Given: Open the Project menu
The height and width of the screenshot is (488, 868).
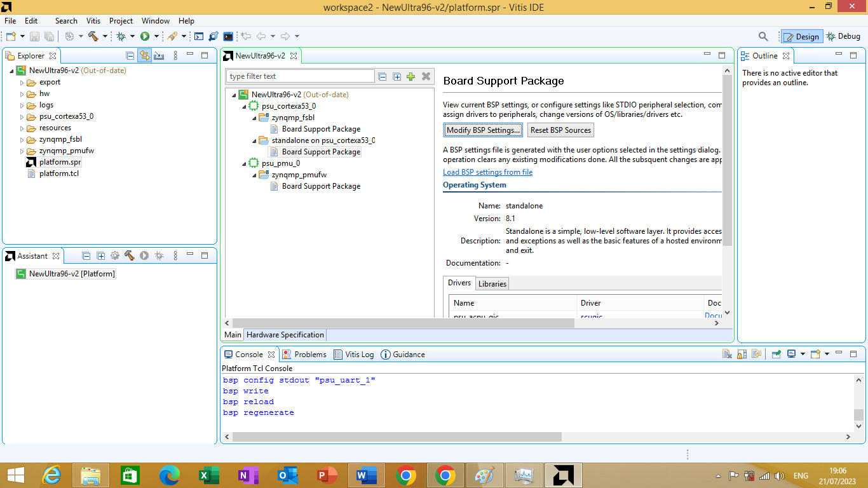Looking at the screenshot, I should pos(121,21).
